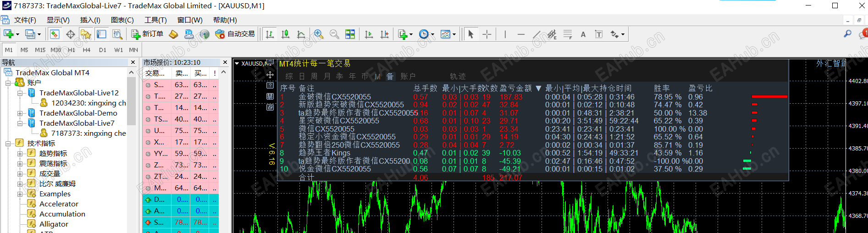
Task: Click the stats panel move cross icon
Action: click(x=270, y=75)
